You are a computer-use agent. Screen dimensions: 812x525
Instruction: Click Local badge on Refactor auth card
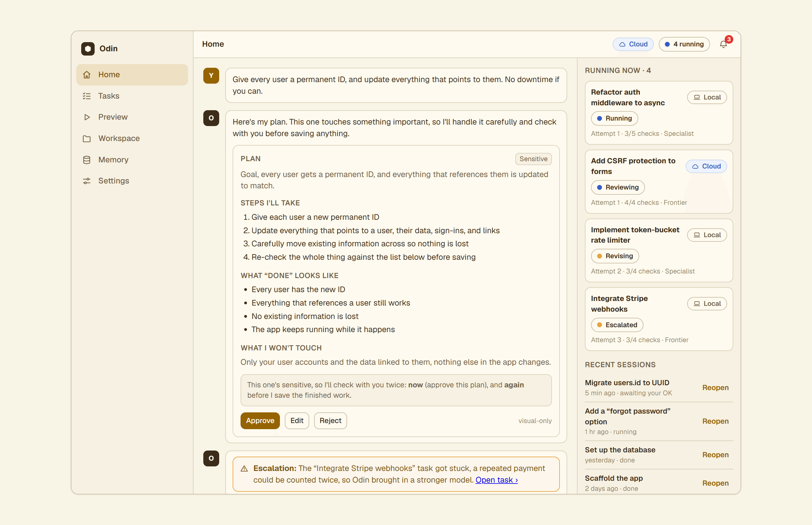(x=707, y=97)
